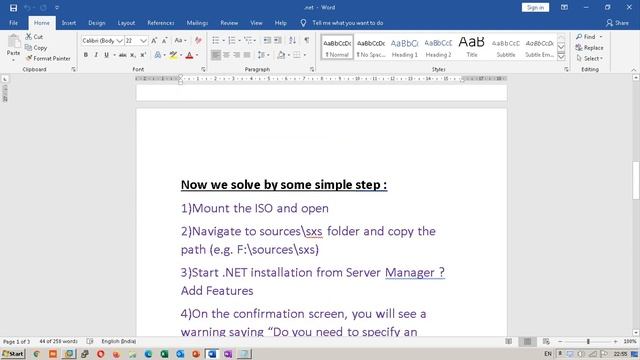
Task: Switch to the References tab
Action: pyautogui.click(x=161, y=23)
